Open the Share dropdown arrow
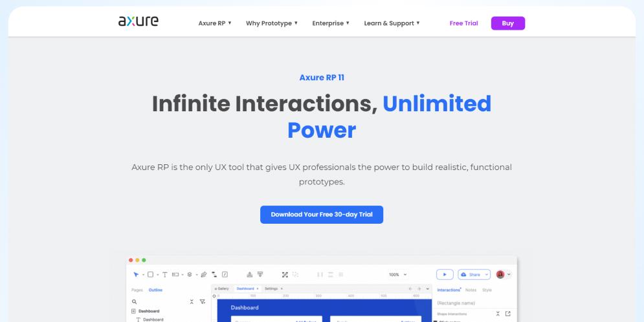 (x=487, y=274)
